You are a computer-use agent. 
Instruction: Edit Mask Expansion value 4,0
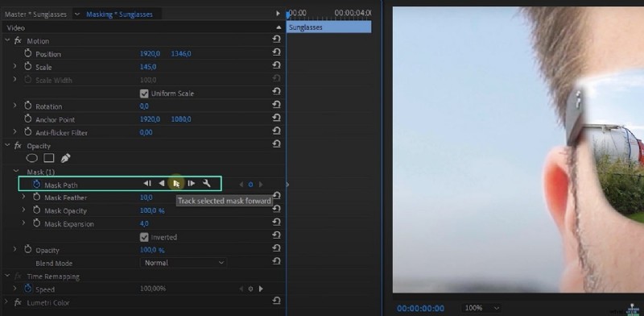[x=144, y=224]
